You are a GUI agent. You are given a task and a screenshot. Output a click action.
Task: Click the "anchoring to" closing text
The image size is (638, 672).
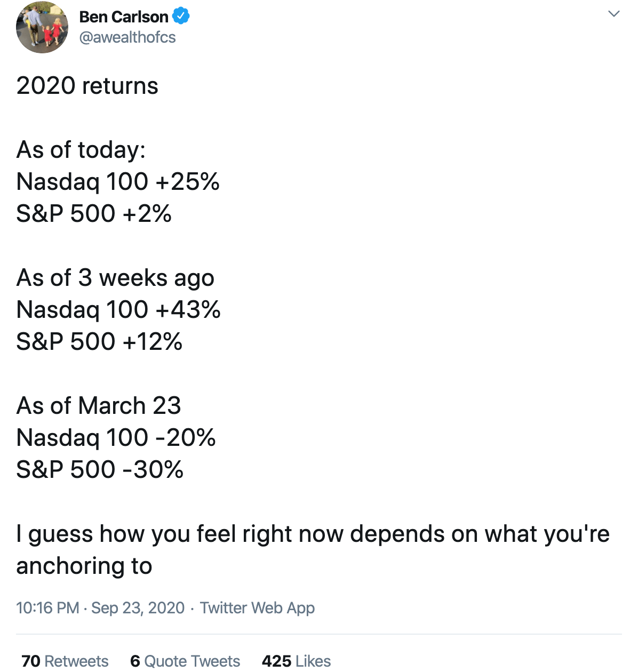[x=84, y=566]
